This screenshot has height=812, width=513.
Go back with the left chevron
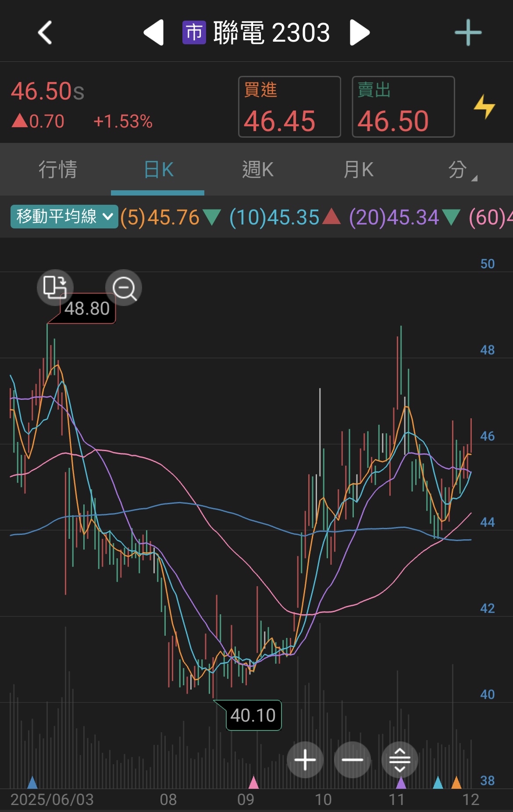45,32
